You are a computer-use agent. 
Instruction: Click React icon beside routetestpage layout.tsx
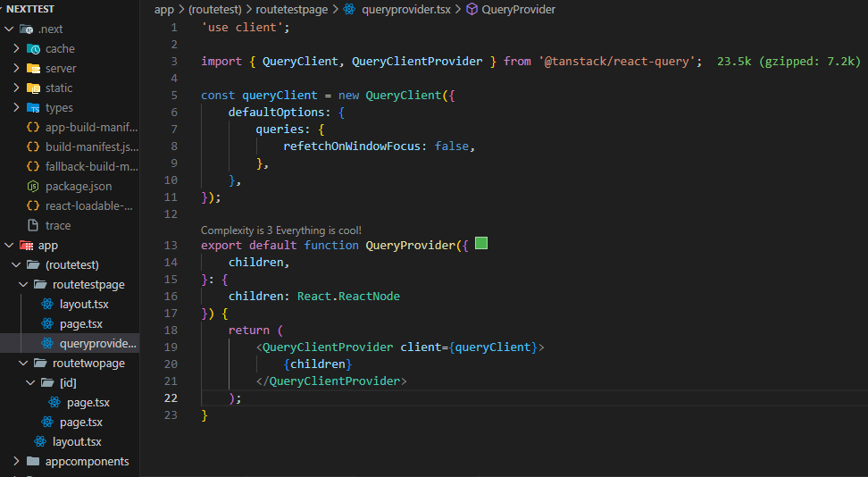tap(47, 304)
